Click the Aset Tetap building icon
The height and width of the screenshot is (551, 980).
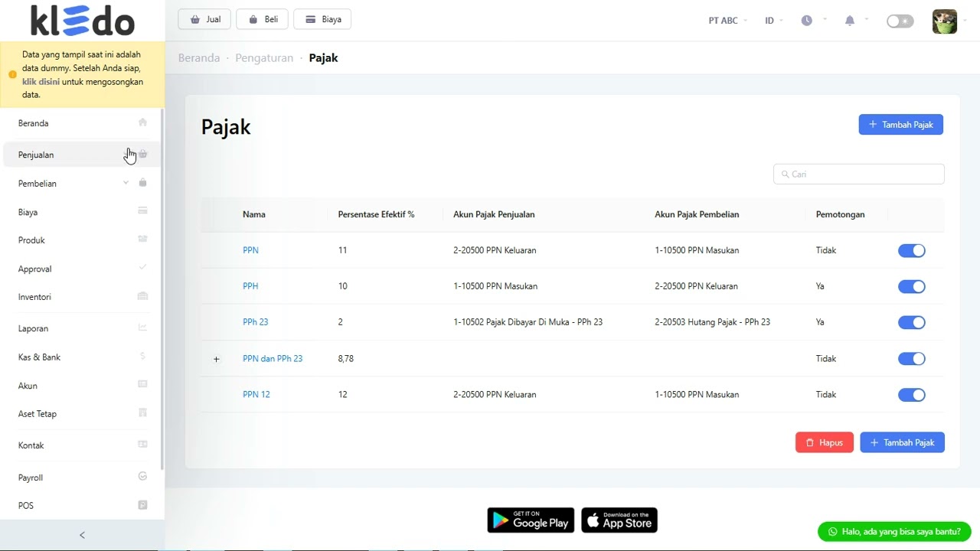142,413
